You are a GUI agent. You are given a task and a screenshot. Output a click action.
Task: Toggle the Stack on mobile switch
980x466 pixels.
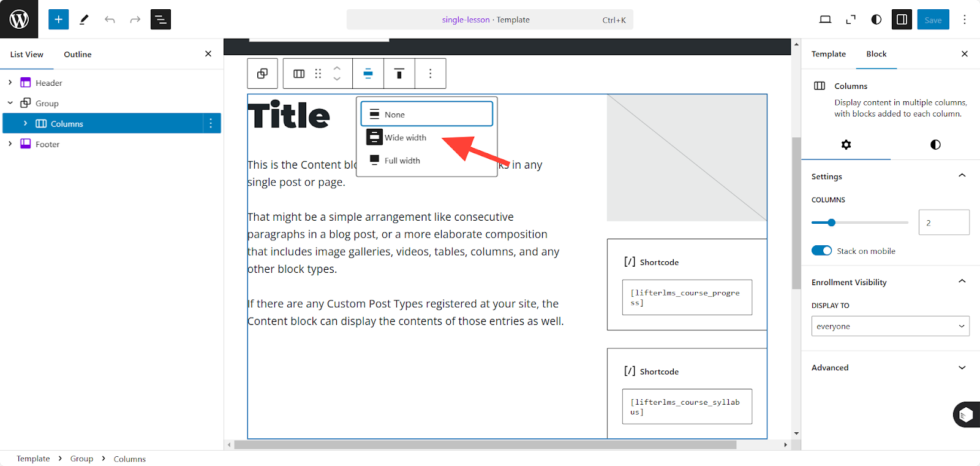(x=821, y=251)
